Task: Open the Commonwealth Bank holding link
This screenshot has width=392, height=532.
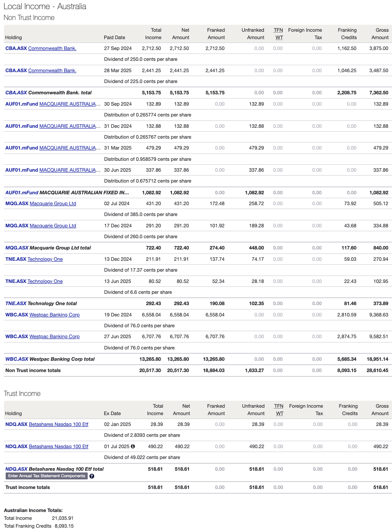Action: 52,48
